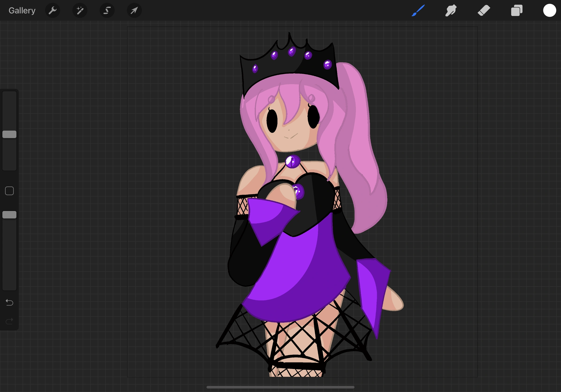Tap the canvas background area

point(171,98)
